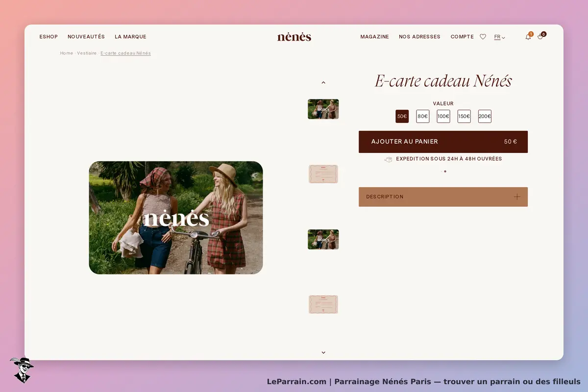Open notifications bell icon
Viewport: 588px width, 392px height.
tap(528, 37)
